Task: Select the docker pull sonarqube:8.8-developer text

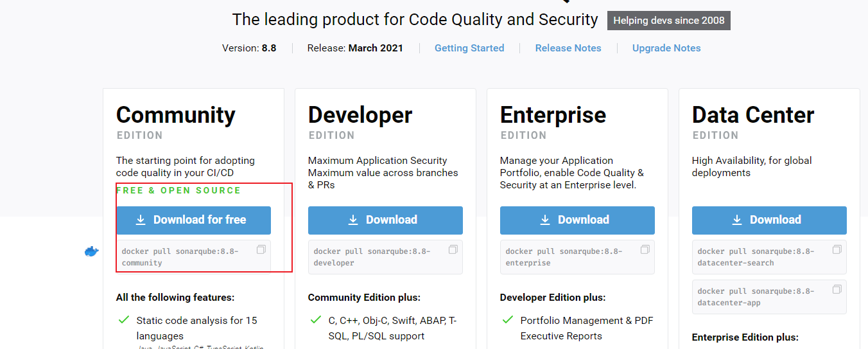Action: coord(372,257)
